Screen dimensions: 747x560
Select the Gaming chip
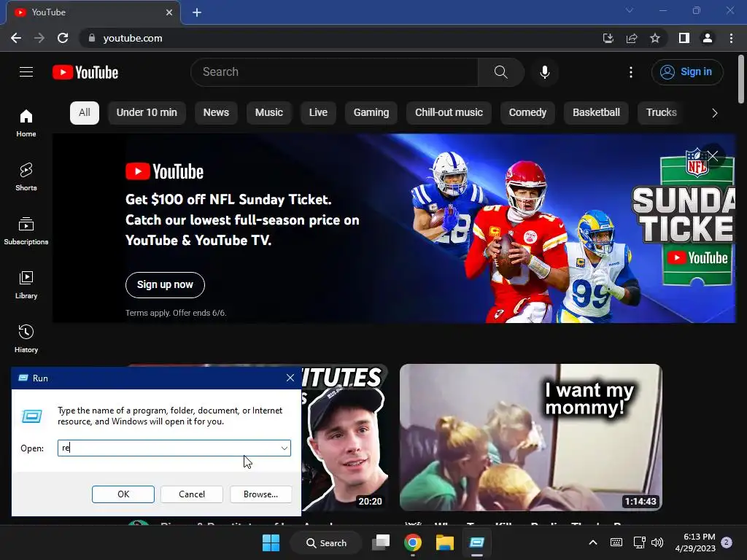tap(371, 113)
